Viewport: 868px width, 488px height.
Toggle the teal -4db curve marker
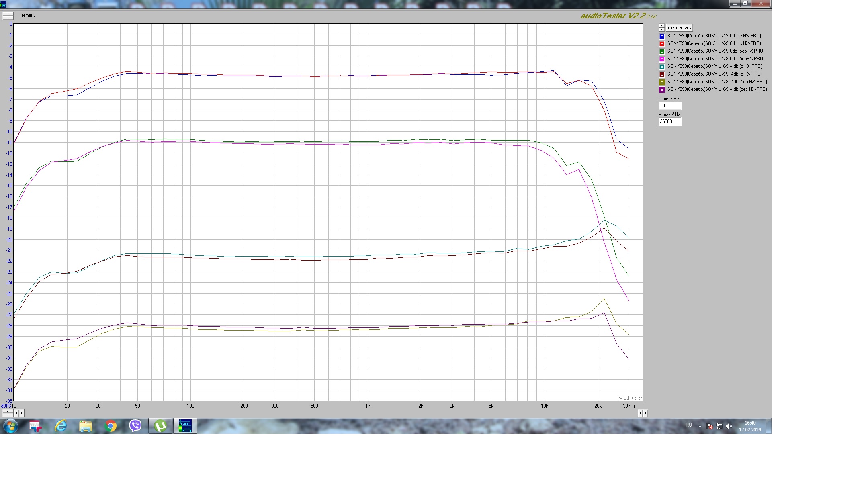(662, 67)
